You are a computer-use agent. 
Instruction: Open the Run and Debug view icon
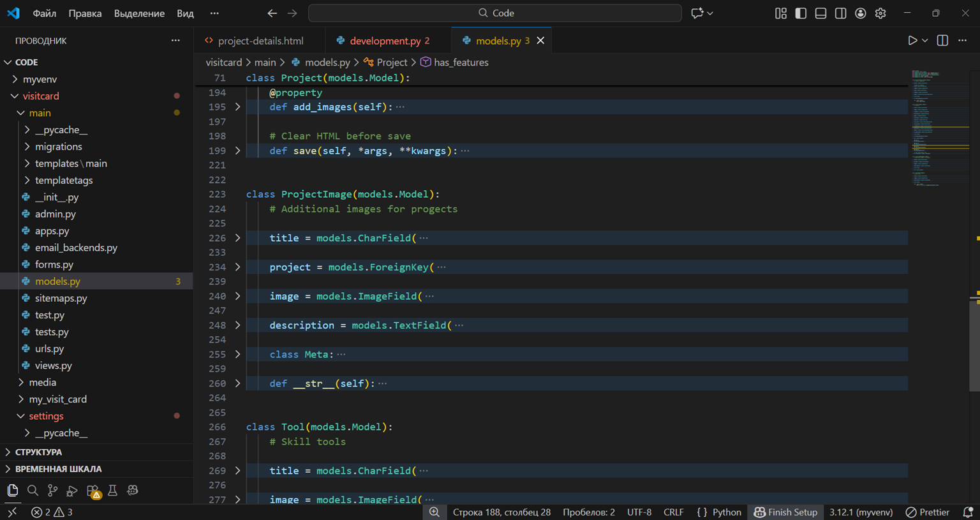[x=72, y=490]
